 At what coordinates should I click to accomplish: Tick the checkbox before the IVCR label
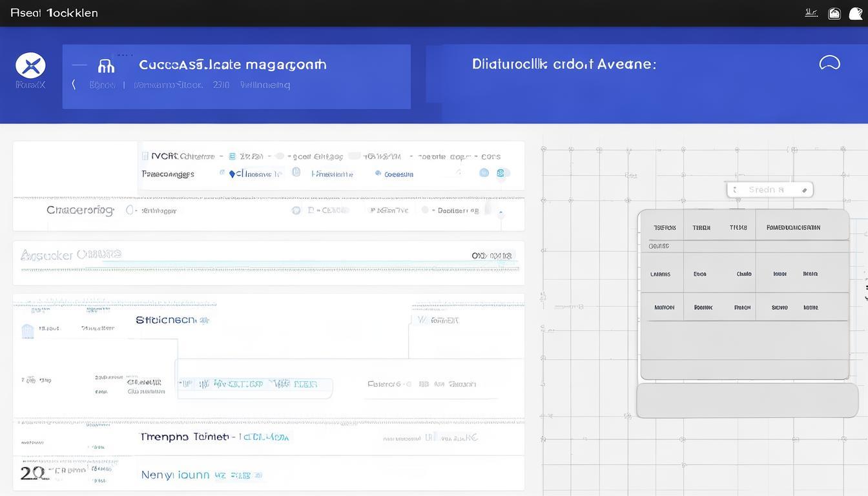[x=144, y=156]
